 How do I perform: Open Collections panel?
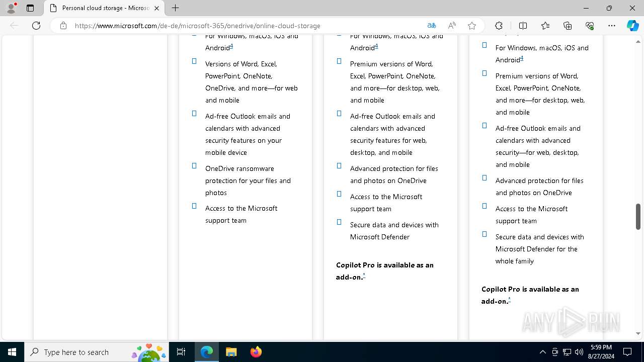[x=568, y=26]
